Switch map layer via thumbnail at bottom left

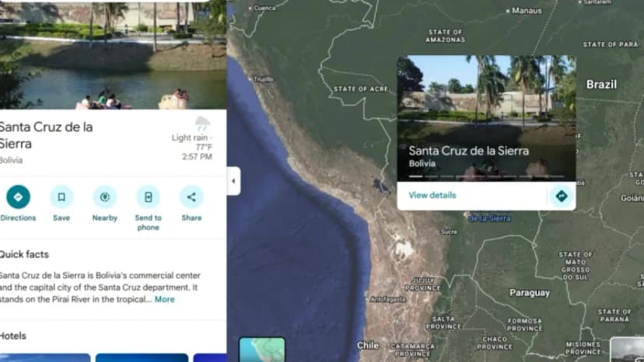262,350
